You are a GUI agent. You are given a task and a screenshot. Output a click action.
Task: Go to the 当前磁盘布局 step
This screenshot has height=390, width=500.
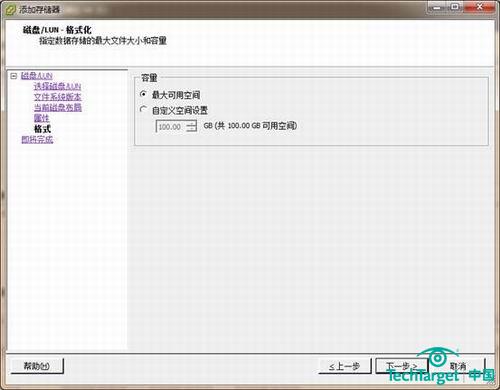click(58, 107)
